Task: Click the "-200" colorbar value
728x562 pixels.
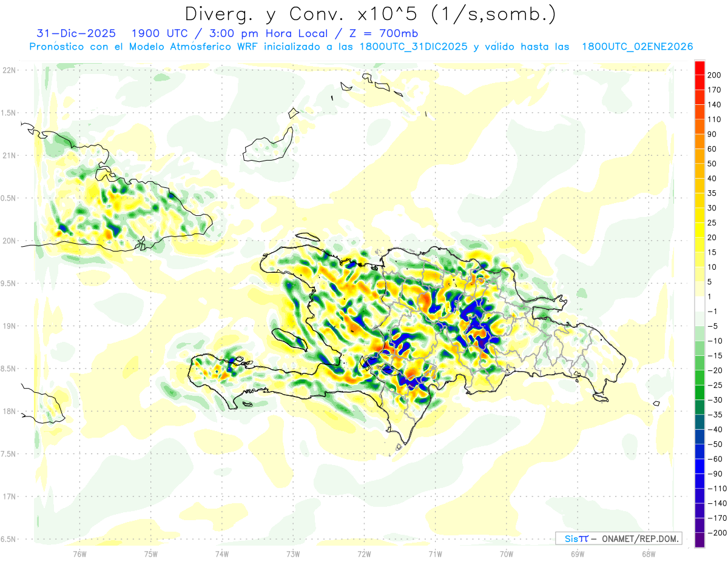Action: coord(716,533)
